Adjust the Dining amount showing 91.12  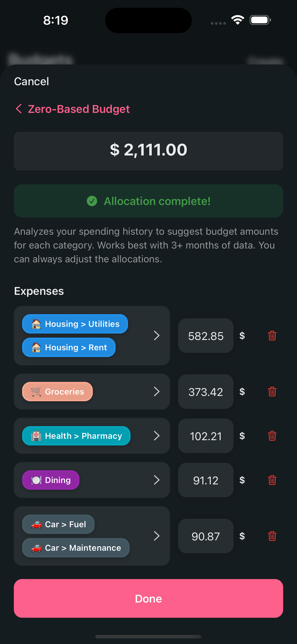click(206, 480)
